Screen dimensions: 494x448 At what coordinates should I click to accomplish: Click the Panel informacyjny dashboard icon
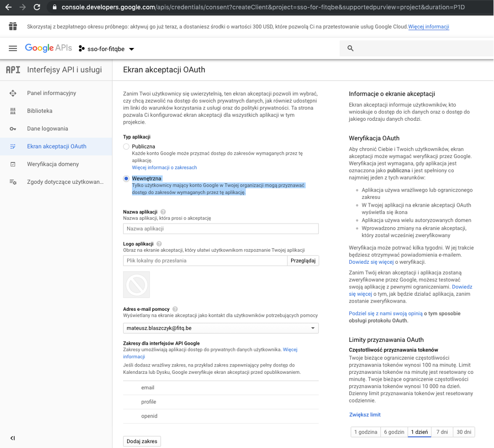[x=13, y=93]
